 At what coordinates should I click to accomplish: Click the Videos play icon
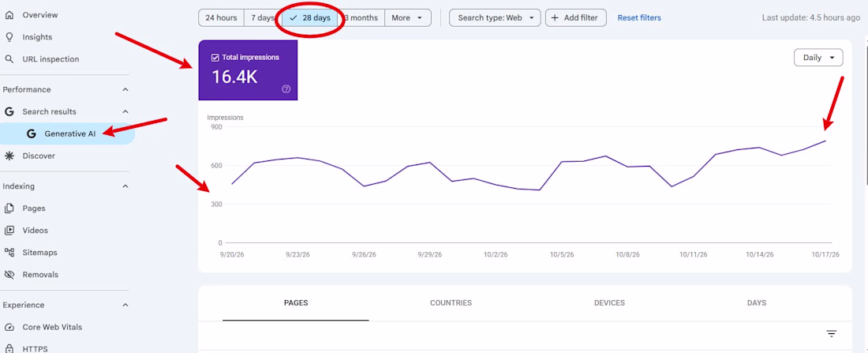pos(9,231)
